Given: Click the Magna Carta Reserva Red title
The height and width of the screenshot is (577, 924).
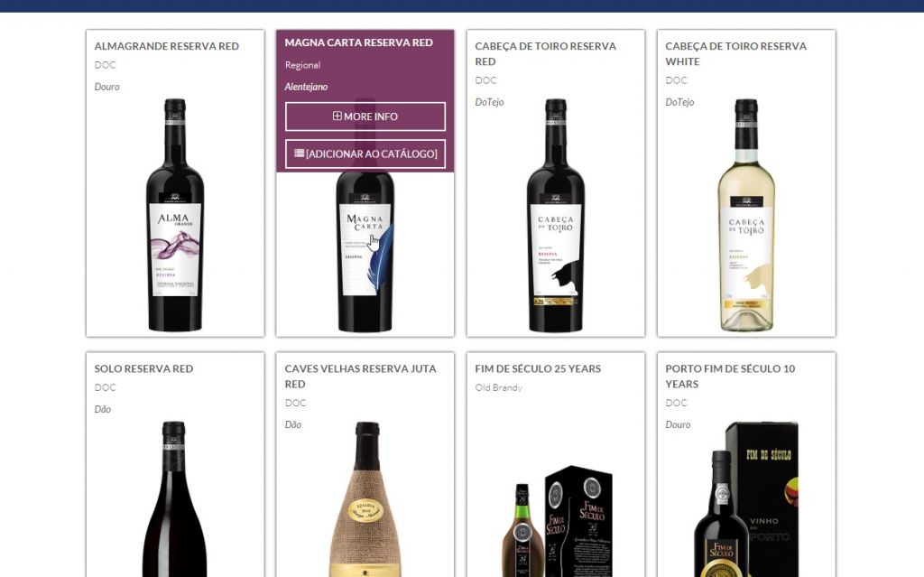Looking at the screenshot, I should 359,42.
